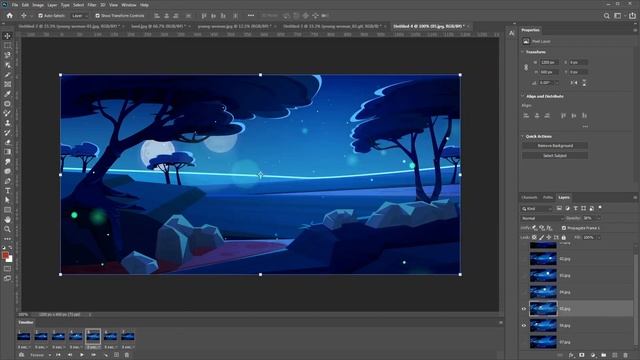This screenshot has width=640, height=360.
Task: Click the Select Subject button
Action: 555,156
